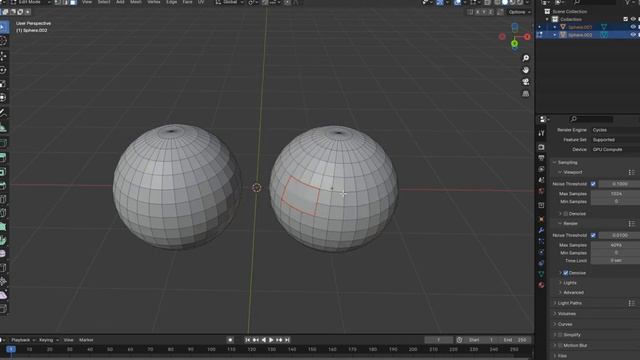The image size is (640, 360).
Task: Open the Tool tab in the Properties editor
Action: pos(541,133)
